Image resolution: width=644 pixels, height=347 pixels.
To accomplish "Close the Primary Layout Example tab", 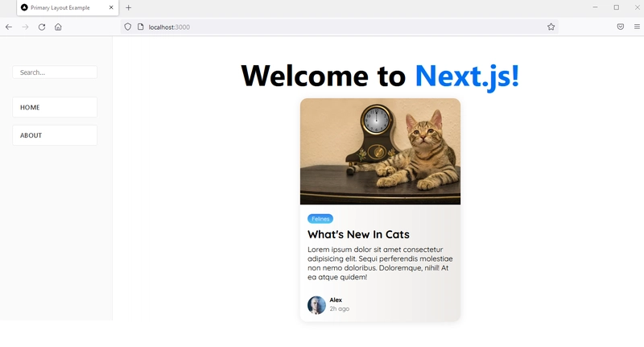I will 111,7.
